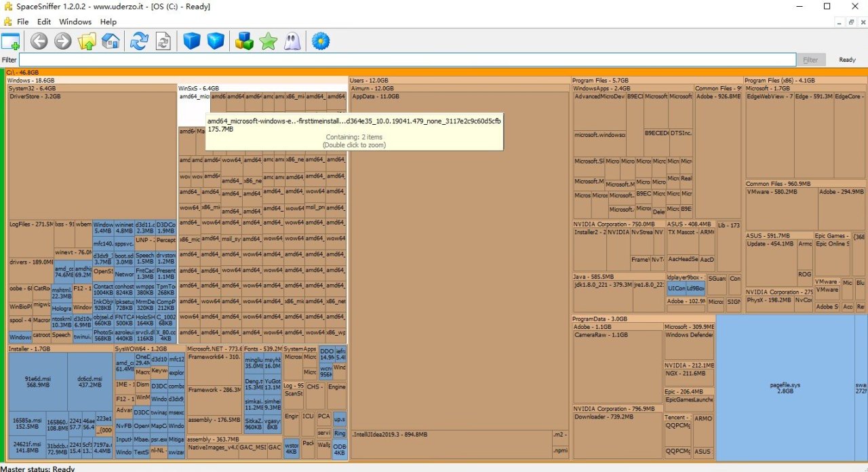
Task: Select WinSxS - 6.4GB header
Action: click(262, 88)
